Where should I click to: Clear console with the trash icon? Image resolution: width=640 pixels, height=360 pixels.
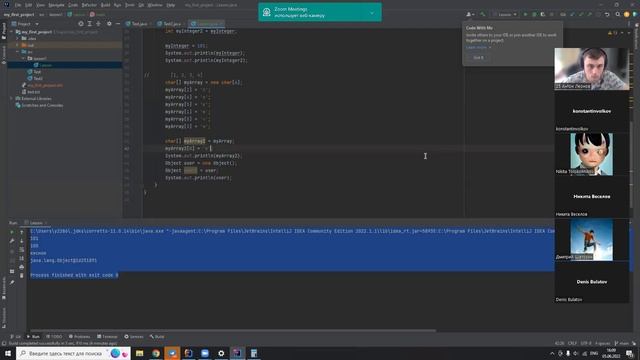click(x=22, y=276)
